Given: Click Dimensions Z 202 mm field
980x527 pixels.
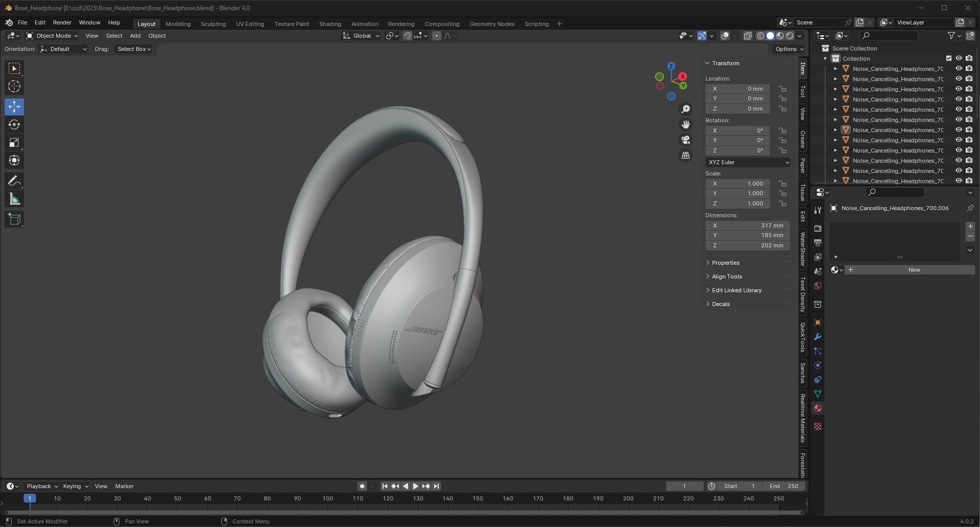Looking at the screenshot, I should [748, 245].
